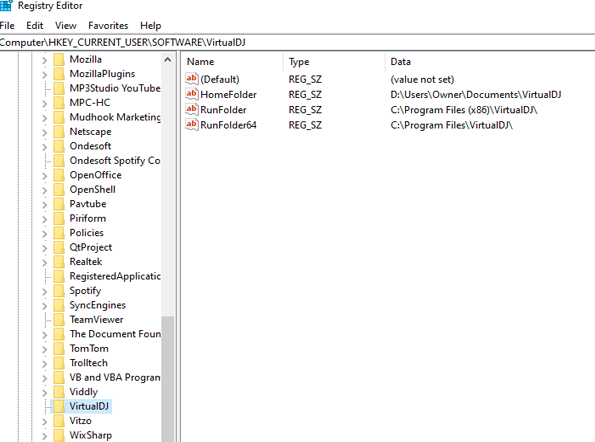This screenshot has width=595, height=442.
Task: Select the Realtek folder icon
Action: pyautogui.click(x=59, y=262)
